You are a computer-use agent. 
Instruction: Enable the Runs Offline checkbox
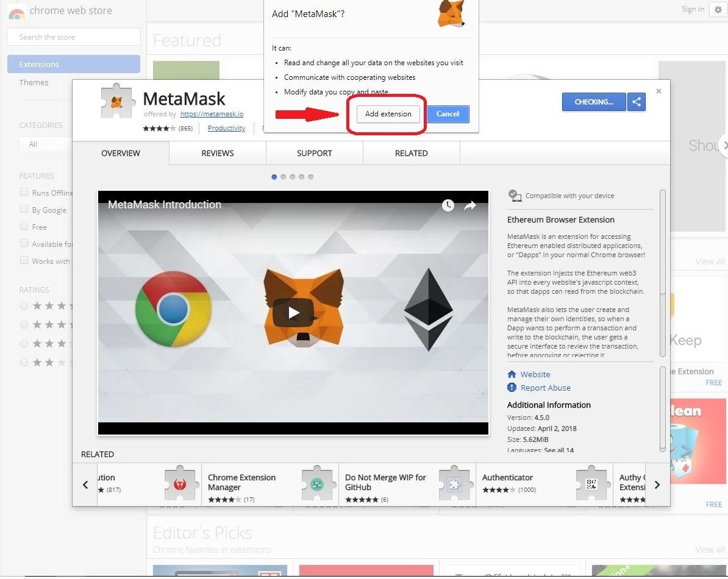[x=24, y=192]
